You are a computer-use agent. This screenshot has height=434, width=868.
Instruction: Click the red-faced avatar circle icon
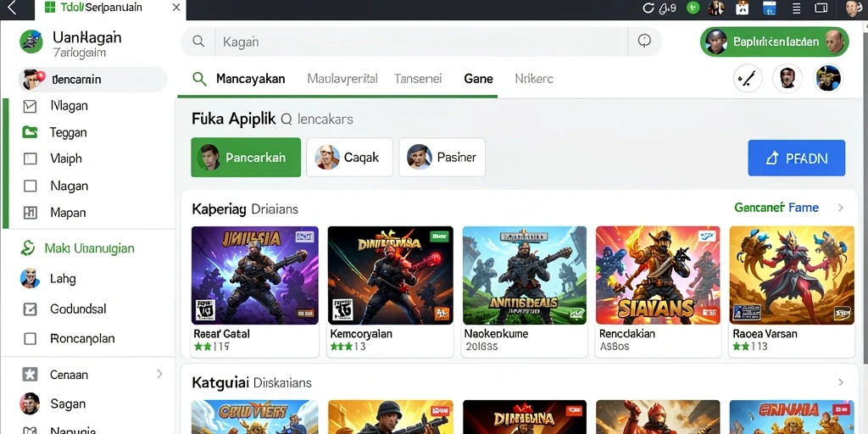(x=787, y=78)
